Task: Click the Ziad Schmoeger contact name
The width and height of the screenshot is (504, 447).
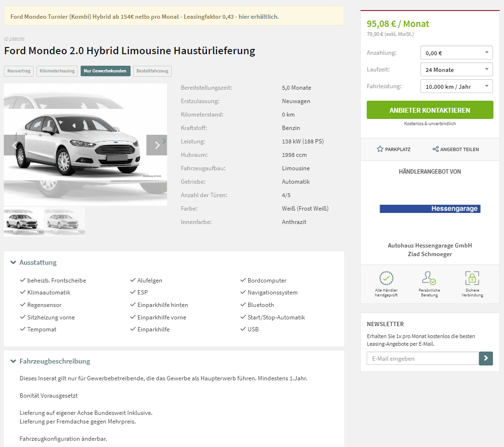Action: [x=430, y=254]
